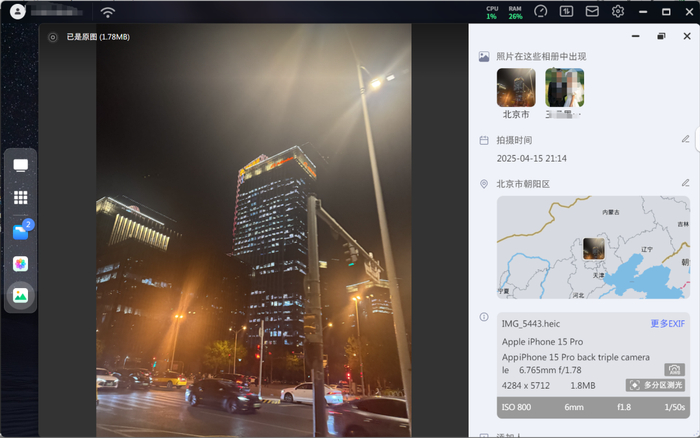Screen dimensions: 700x438
Task: Click the albums picture icon beside 照片在这些相册中出现
Action: click(484, 57)
